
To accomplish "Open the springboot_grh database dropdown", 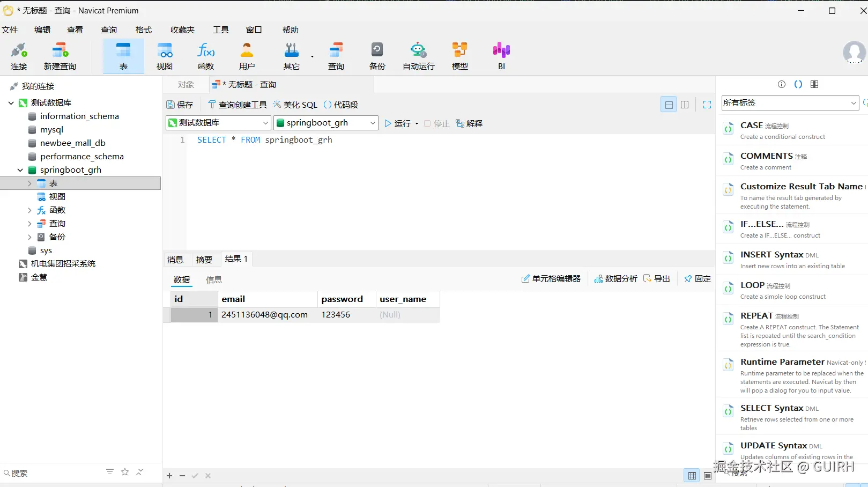I will (326, 123).
